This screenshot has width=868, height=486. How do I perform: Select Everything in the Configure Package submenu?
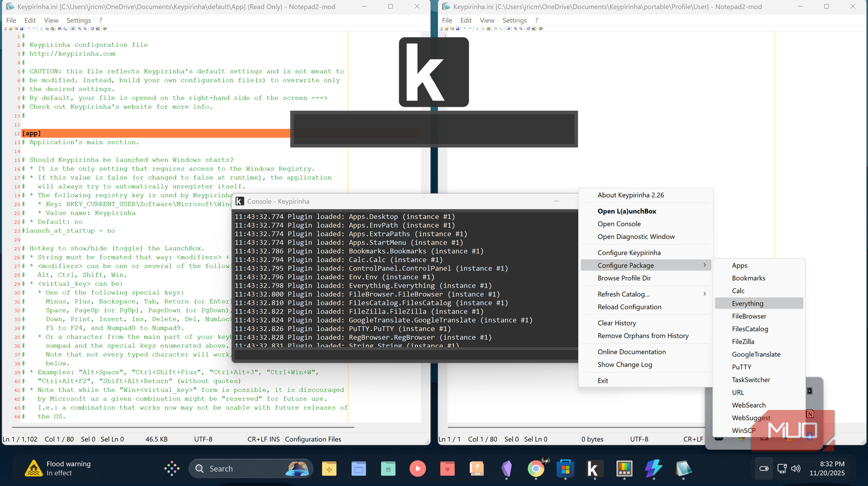749,303
